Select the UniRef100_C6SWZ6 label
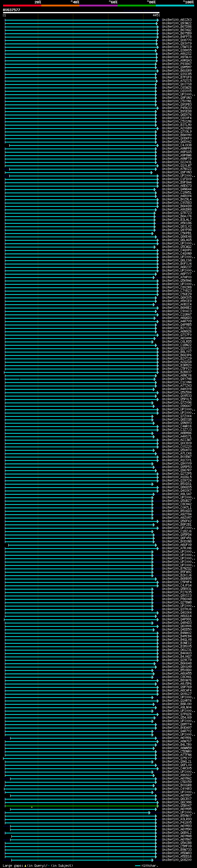The width and height of the screenshot is (197, 868). pos(177,88)
